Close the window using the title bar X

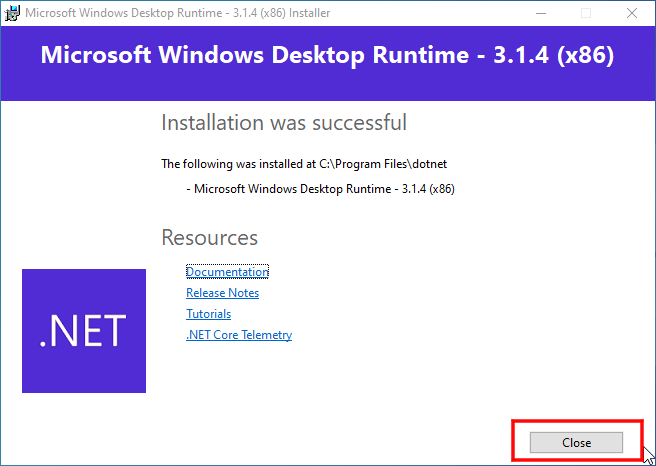632,13
